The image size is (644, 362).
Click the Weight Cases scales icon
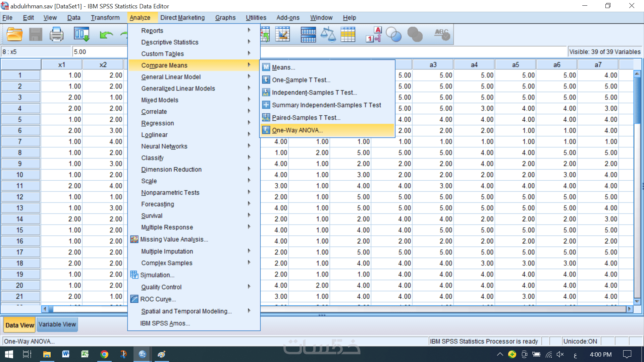328,35
